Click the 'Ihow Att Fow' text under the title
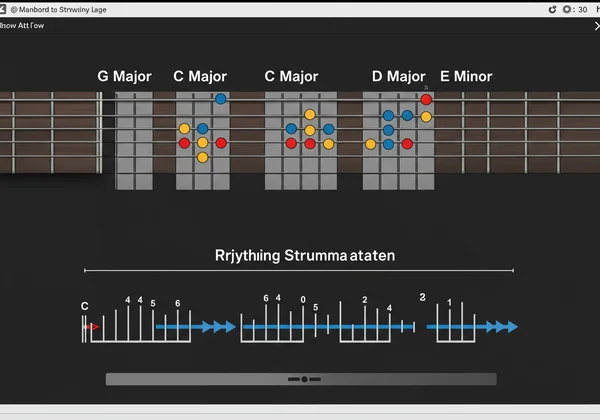 pos(22,26)
